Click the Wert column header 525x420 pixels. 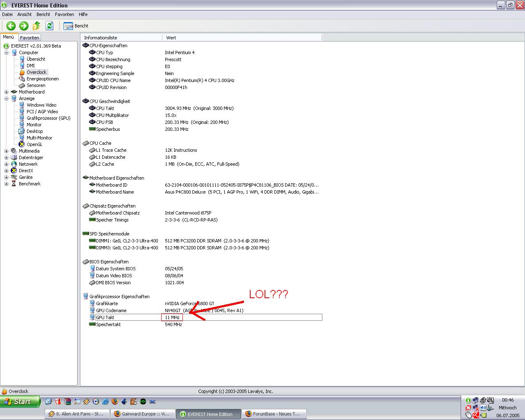point(242,38)
